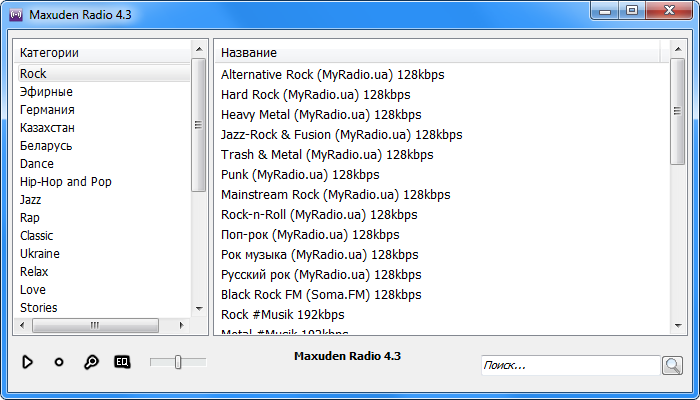Select Black Rock FM (Soma.FM) station
This screenshot has width=700, height=400.
pyautogui.click(x=321, y=295)
